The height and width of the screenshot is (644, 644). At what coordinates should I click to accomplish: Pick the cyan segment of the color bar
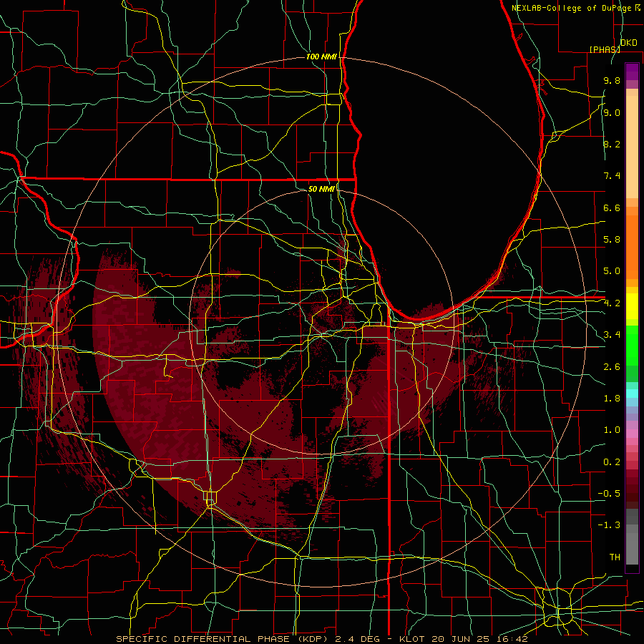pyautogui.click(x=632, y=394)
